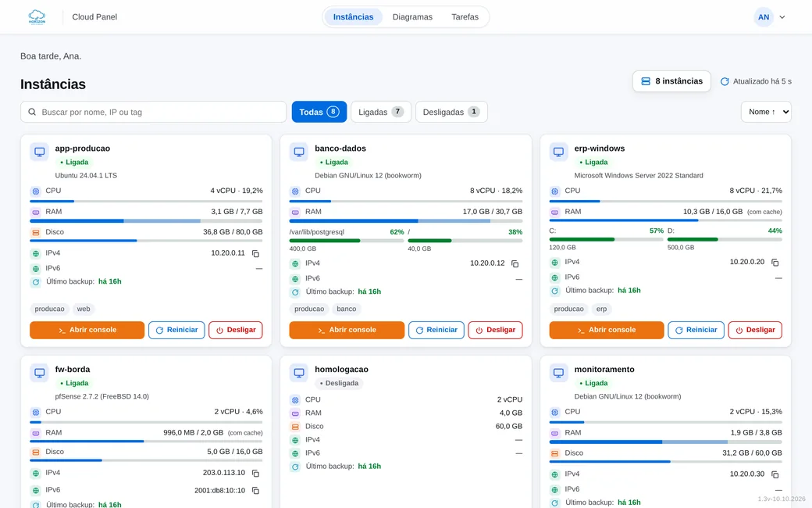The width and height of the screenshot is (812, 508).
Task: Restart the app-producao instance
Action: (x=176, y=330)
